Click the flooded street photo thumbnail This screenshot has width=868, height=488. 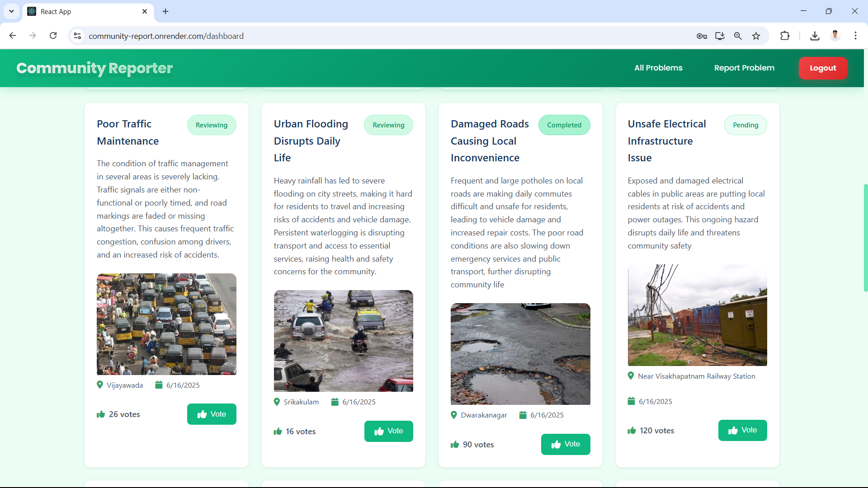tap(343, 341)
